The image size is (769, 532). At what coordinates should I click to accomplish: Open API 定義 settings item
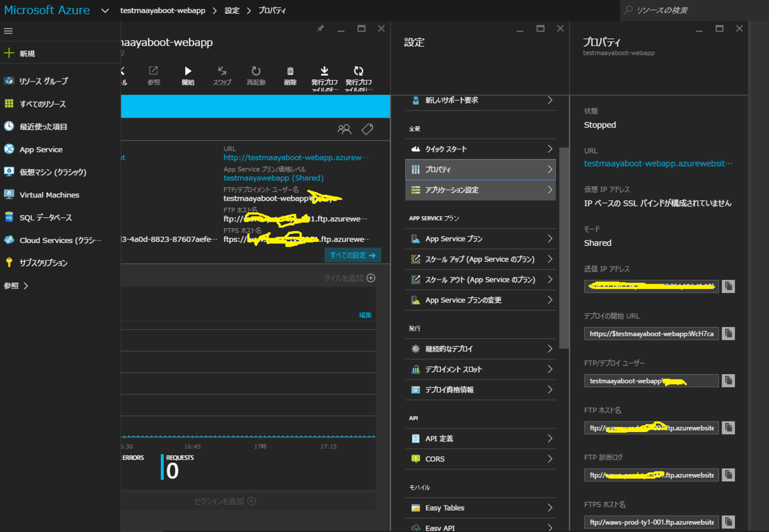pyautogui.click(x=480, y=439)
